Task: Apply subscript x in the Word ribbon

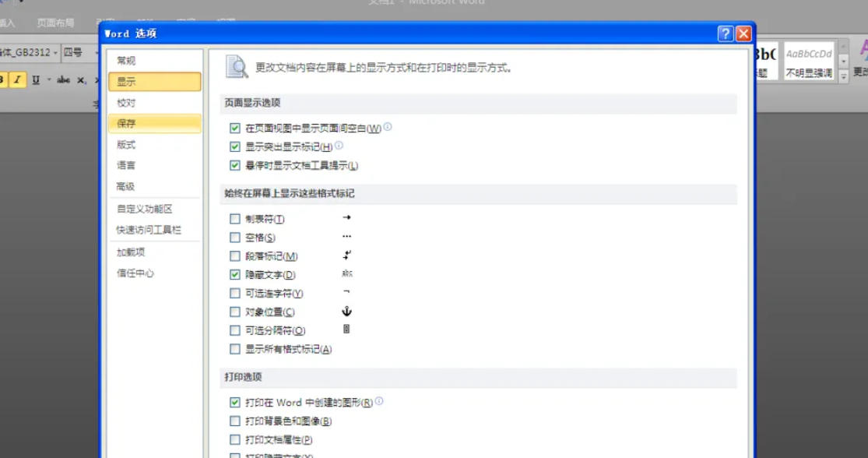Action: 82,80
